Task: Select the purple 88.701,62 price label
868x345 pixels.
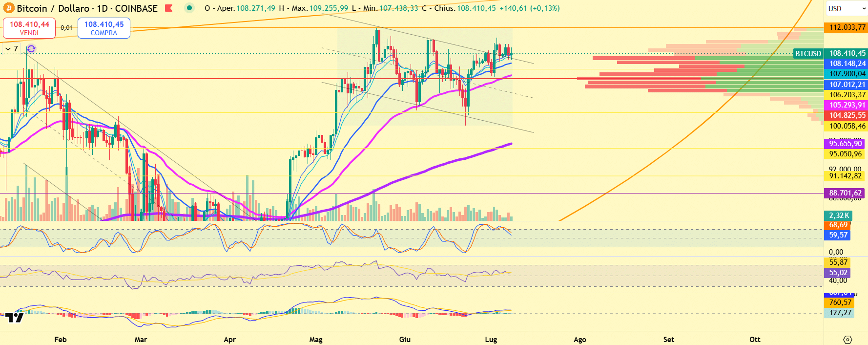Action: point(845,193)
